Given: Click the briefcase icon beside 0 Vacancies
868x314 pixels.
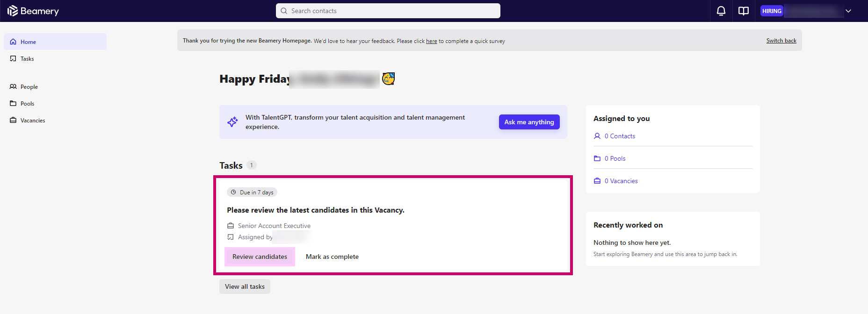Looking at the screenshot, I should coord(597,181).
